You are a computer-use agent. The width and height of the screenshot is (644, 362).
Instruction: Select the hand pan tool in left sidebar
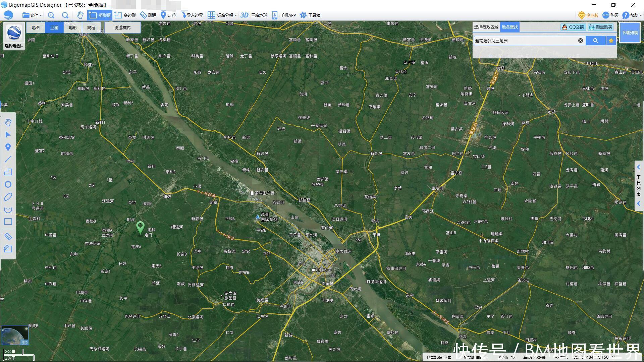[8, 122]
